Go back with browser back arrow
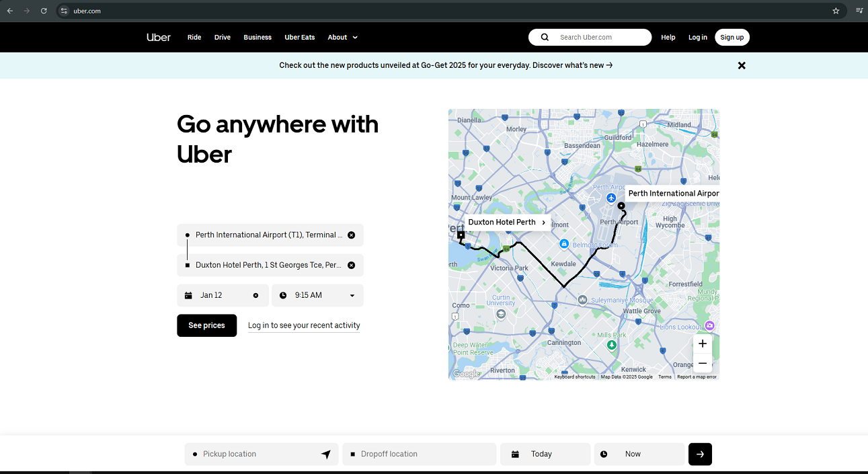868x474 pixels. tap(10, 11)
